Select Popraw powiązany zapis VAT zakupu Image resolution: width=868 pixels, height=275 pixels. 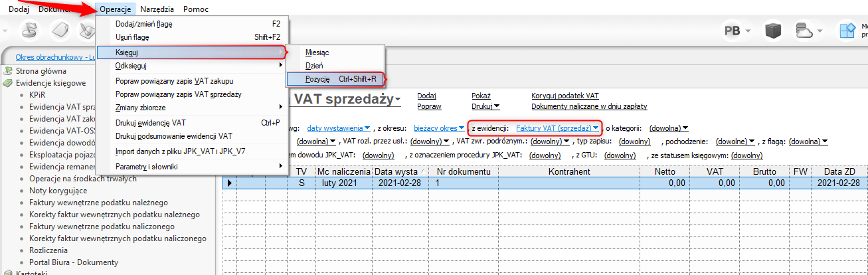pyautogui.click(x=191, y=80)
